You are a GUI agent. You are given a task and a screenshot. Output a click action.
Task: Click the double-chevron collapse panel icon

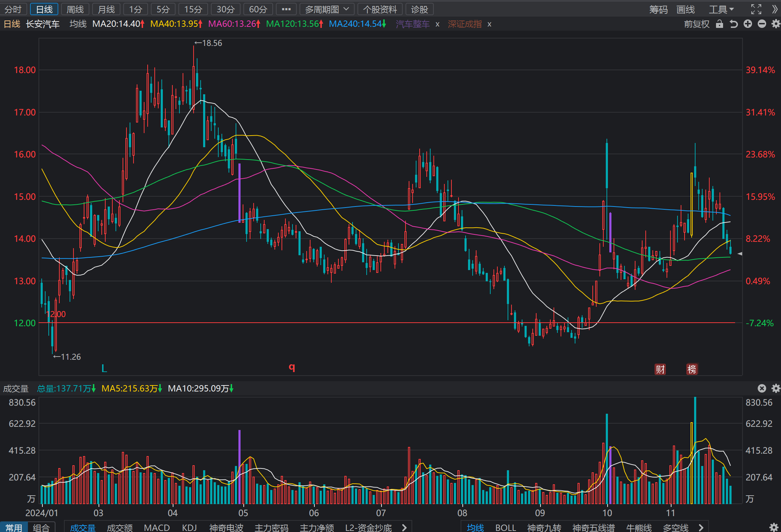pyautogui.click(x=775, y=9)
